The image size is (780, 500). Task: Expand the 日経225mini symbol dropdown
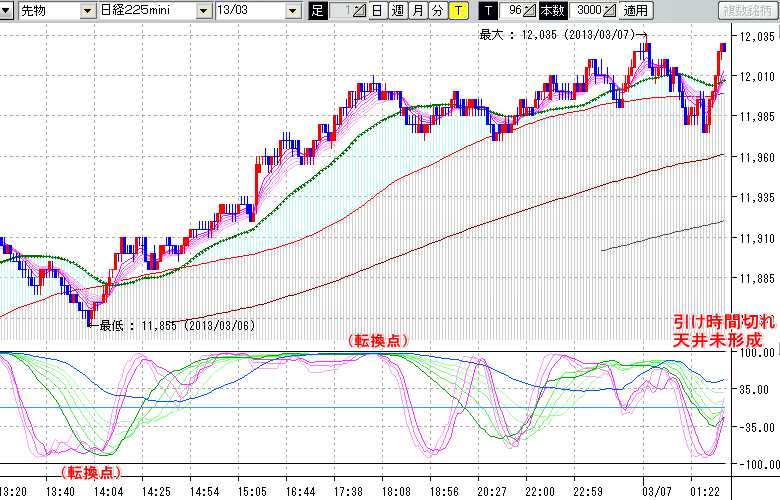click(204, 11)
